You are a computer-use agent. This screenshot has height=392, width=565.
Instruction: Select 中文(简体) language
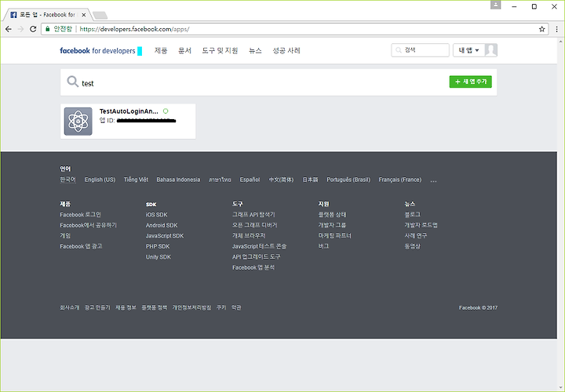tap(281, 180)
